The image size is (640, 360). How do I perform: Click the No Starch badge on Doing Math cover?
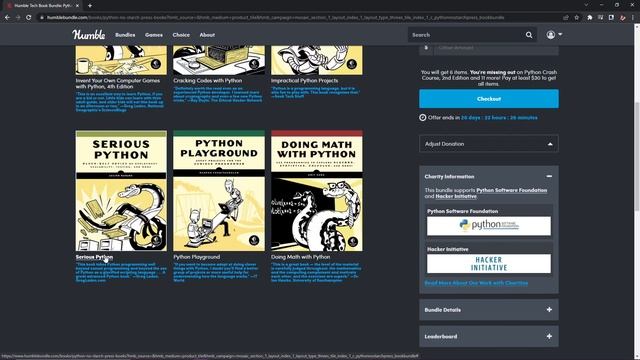[352, 241]
